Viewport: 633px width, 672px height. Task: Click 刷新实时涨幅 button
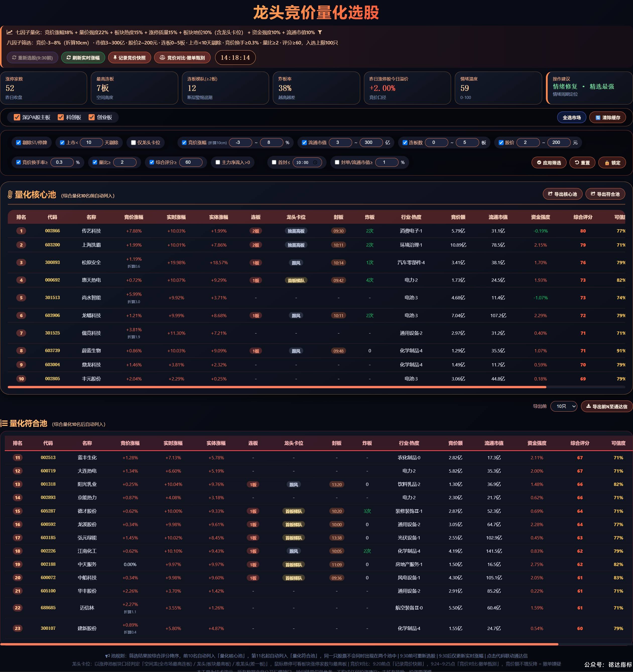point(83,58)
